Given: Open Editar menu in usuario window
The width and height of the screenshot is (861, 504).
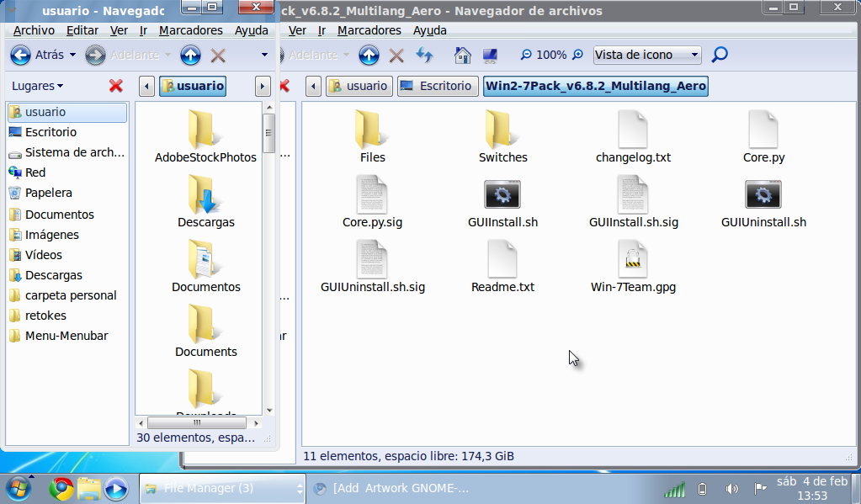Looking at the screenshot, I should [82, 31].
